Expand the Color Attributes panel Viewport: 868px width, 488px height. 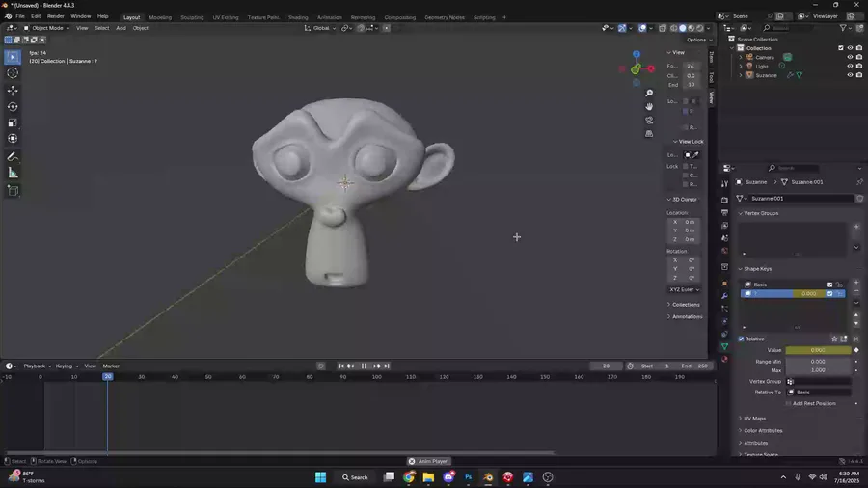(x=763, y=430)
